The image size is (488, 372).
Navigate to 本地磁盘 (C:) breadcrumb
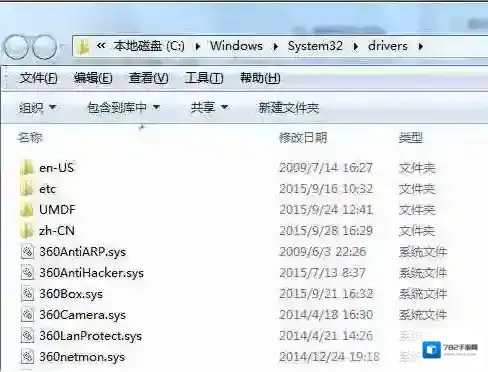(149, 46)
